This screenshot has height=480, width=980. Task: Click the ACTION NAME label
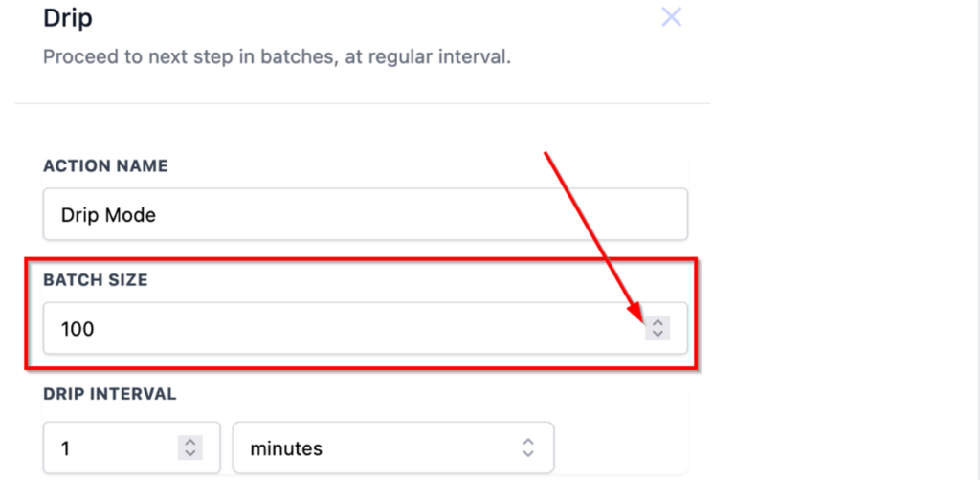[x=105, y=165]
